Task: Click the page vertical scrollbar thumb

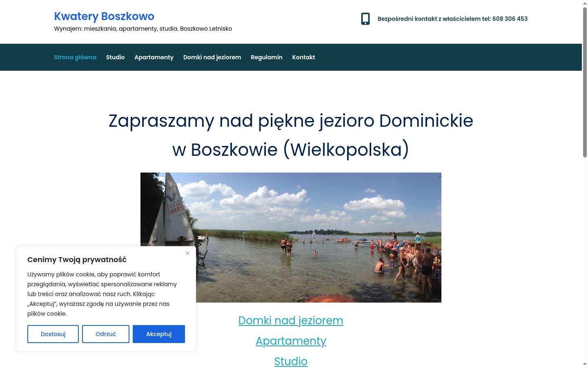Action: click(585, 82)
